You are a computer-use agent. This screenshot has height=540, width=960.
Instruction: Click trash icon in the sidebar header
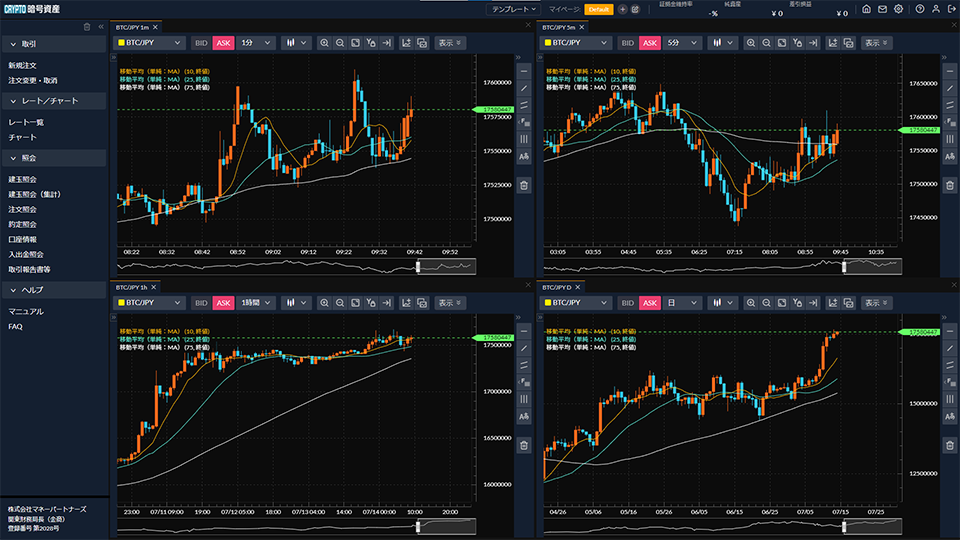coord(87,27)
